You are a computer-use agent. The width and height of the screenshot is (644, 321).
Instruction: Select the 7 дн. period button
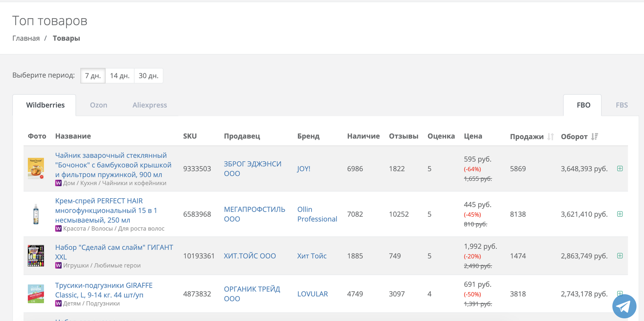coord(93,76)
